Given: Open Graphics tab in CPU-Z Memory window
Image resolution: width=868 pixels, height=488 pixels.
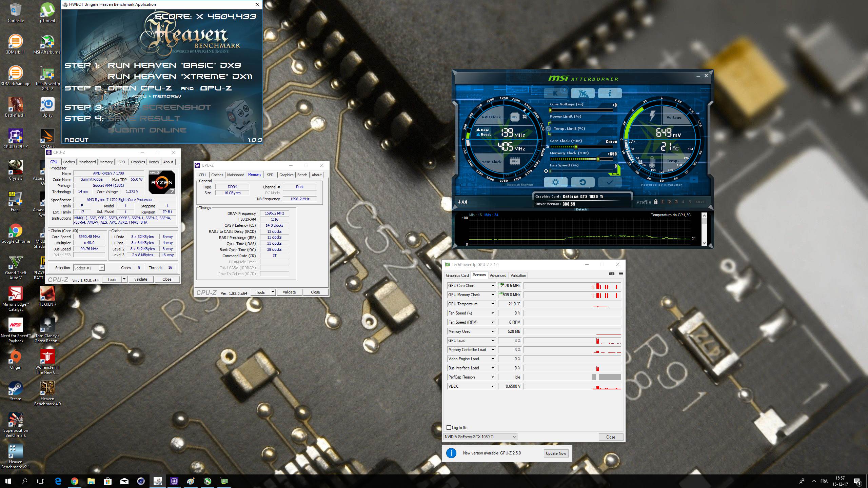Looking at the screenshot, I should pyautogui.click(x=286, y=175).
